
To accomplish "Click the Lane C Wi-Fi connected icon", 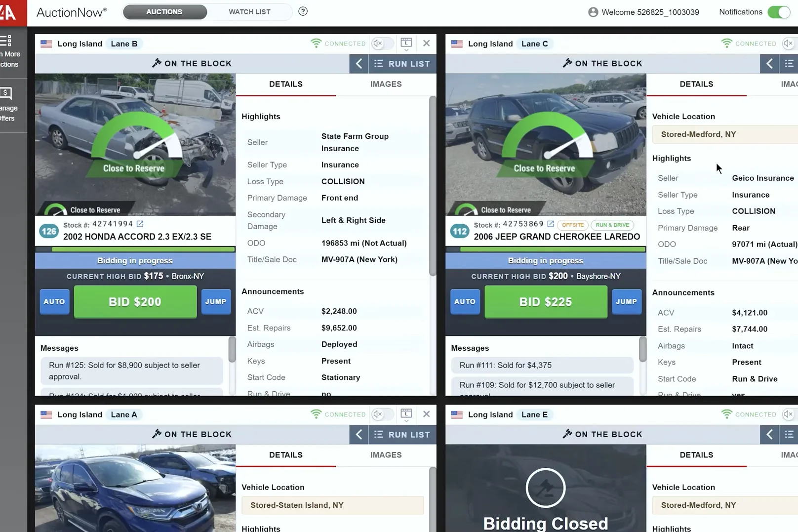I will (726, 43).
